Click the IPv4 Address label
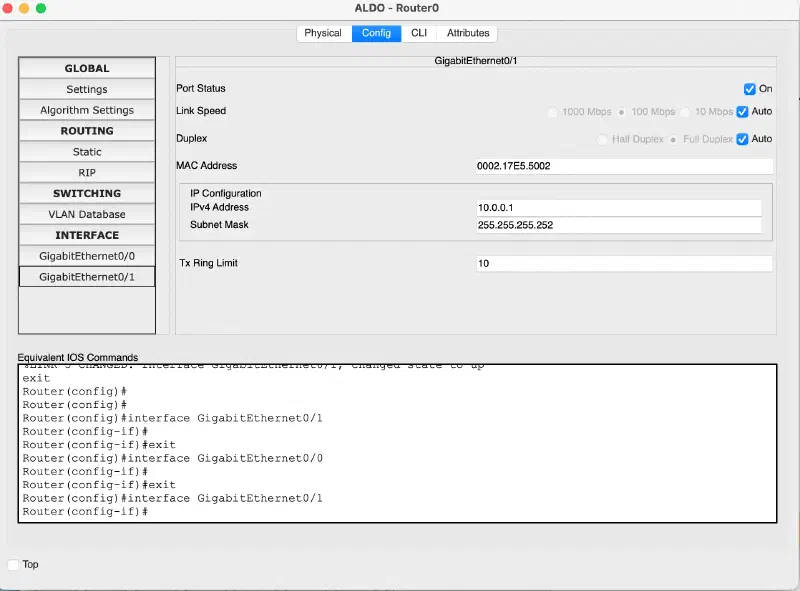Image resolution: width=800 pixels, height=591 pixels. pos(219,207)
